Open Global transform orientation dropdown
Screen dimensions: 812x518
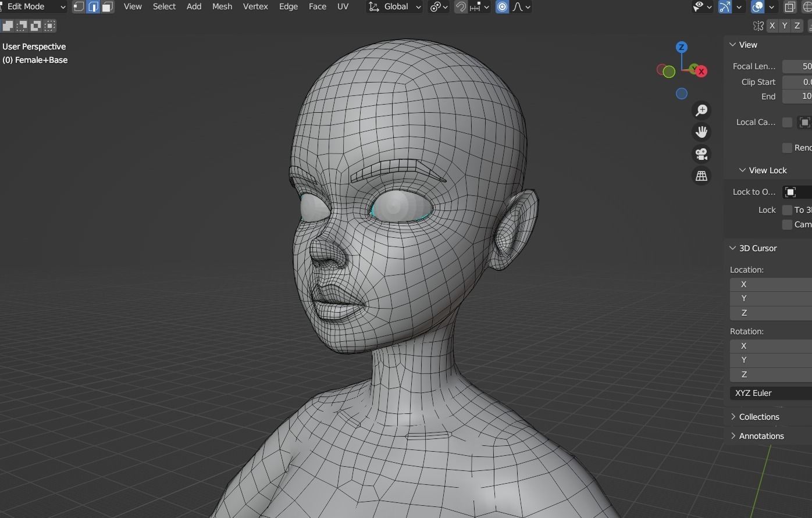click(x=395, y=7)
